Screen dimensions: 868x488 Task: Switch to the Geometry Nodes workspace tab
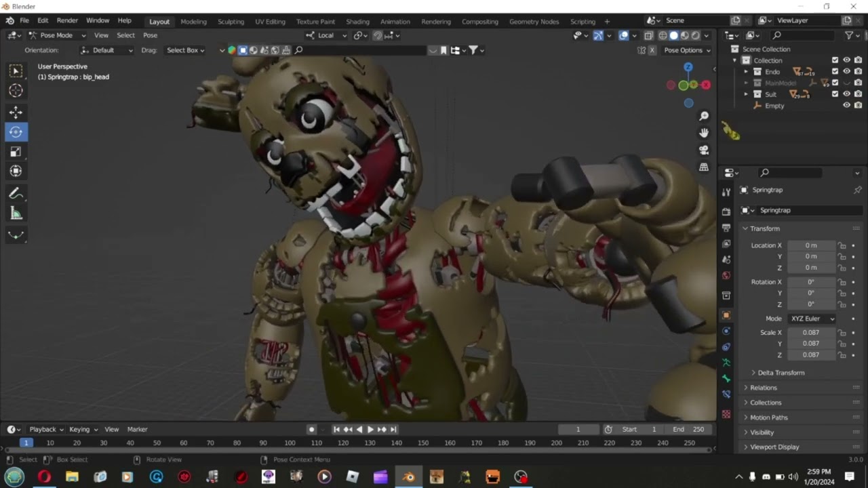[x=534, y=22]
